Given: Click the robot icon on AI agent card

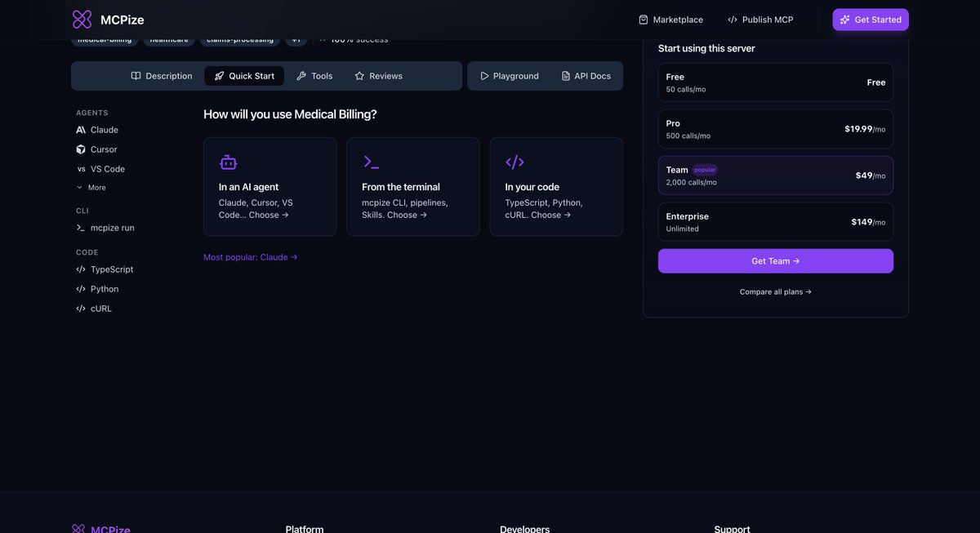Looking at the screenshot, I should coord(228,162).
